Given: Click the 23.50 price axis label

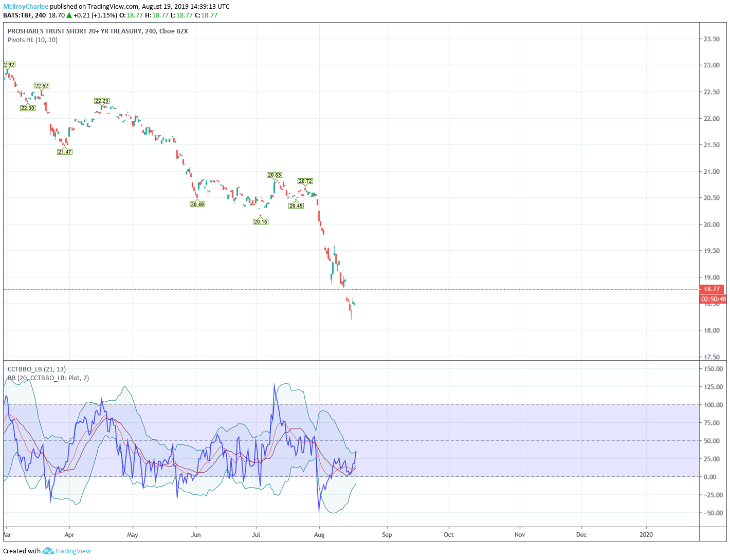Looking at the screenshot, I should pyautogui.click(x=711, y=39).
